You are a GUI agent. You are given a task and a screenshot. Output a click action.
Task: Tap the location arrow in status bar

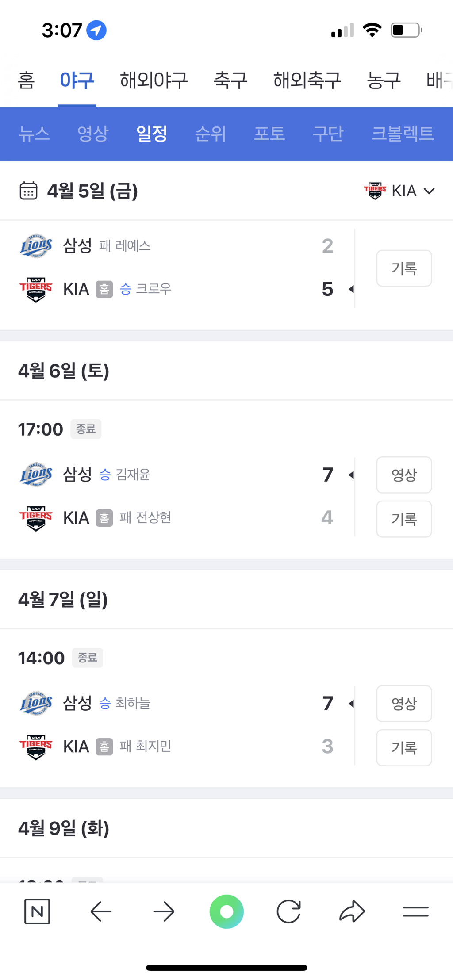(x=96, y=31)
